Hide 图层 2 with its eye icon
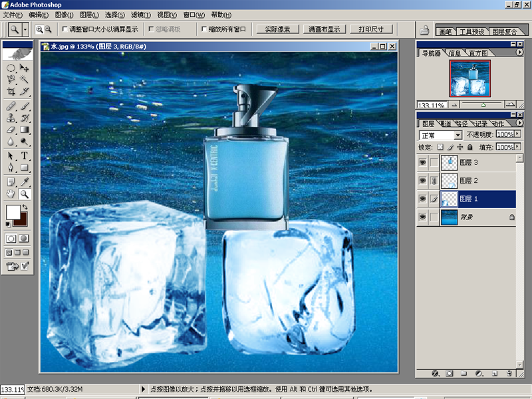This screenshot has height=399, width=532. [x=422, y=180]
